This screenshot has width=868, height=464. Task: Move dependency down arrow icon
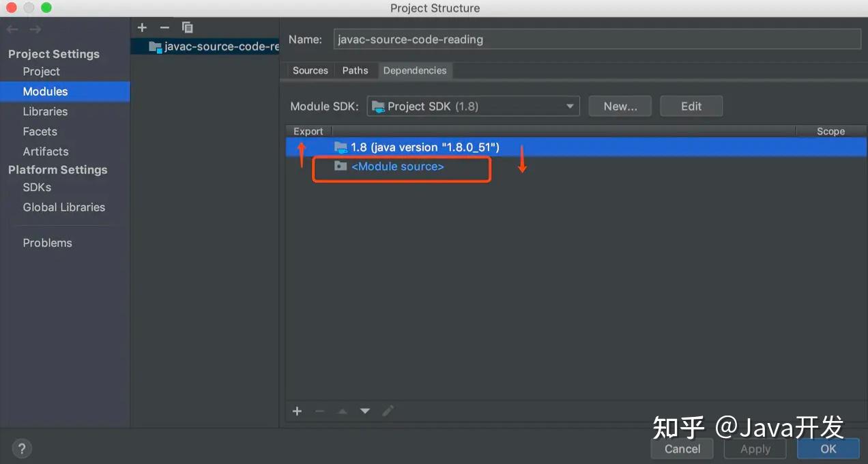(x=365, y=411)
